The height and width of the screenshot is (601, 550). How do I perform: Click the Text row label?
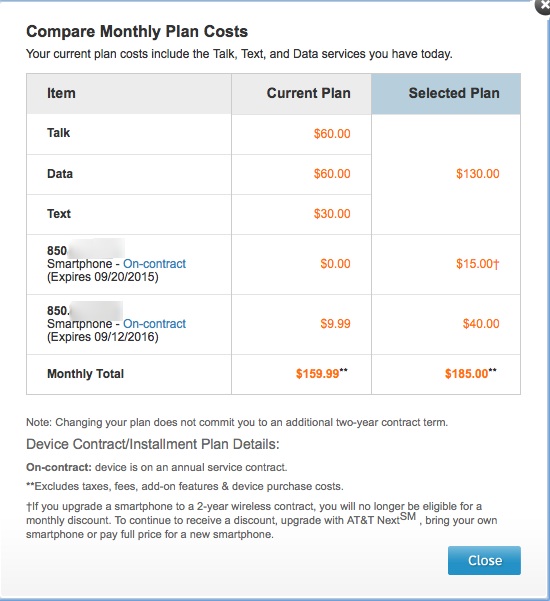(x=59, y=213)
